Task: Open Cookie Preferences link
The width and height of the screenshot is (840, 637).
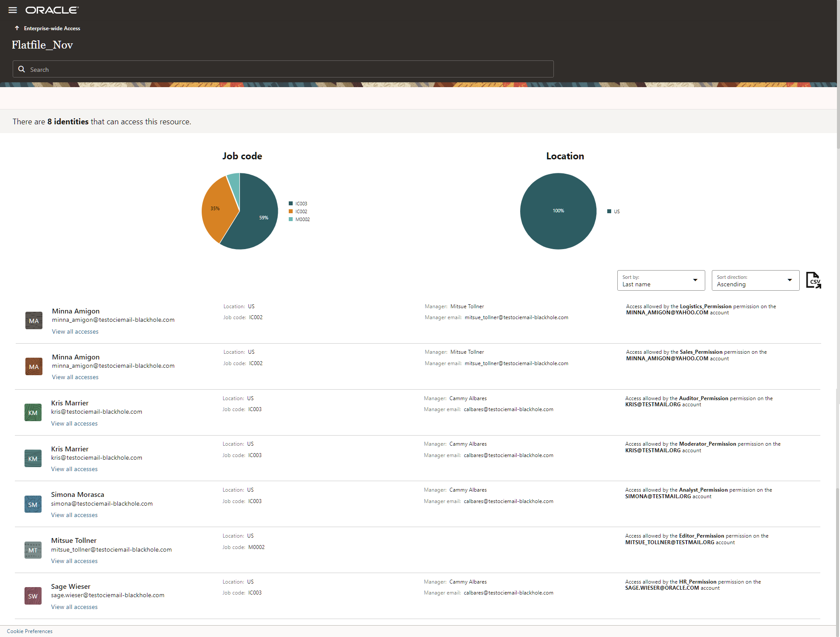Action: coord(30,631)
